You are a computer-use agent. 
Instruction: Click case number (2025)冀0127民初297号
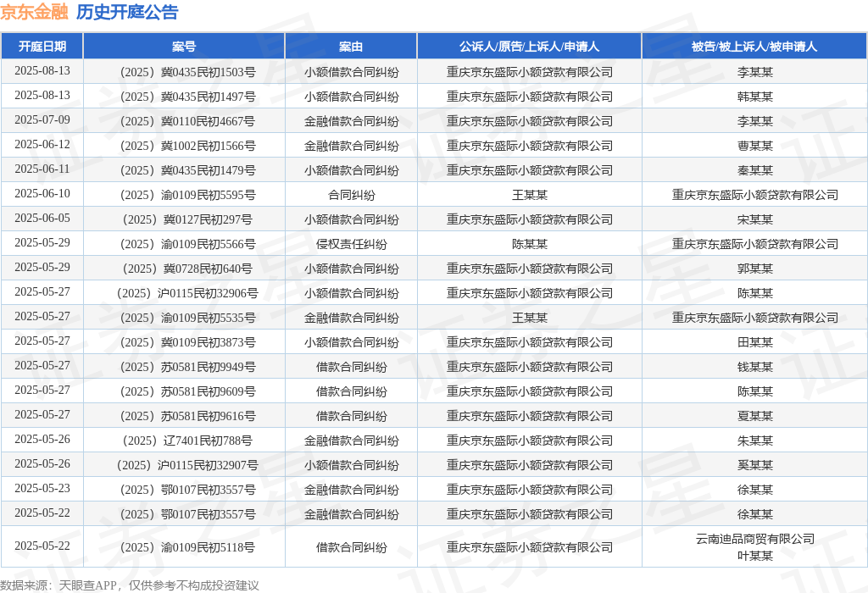tap(187, 219)
